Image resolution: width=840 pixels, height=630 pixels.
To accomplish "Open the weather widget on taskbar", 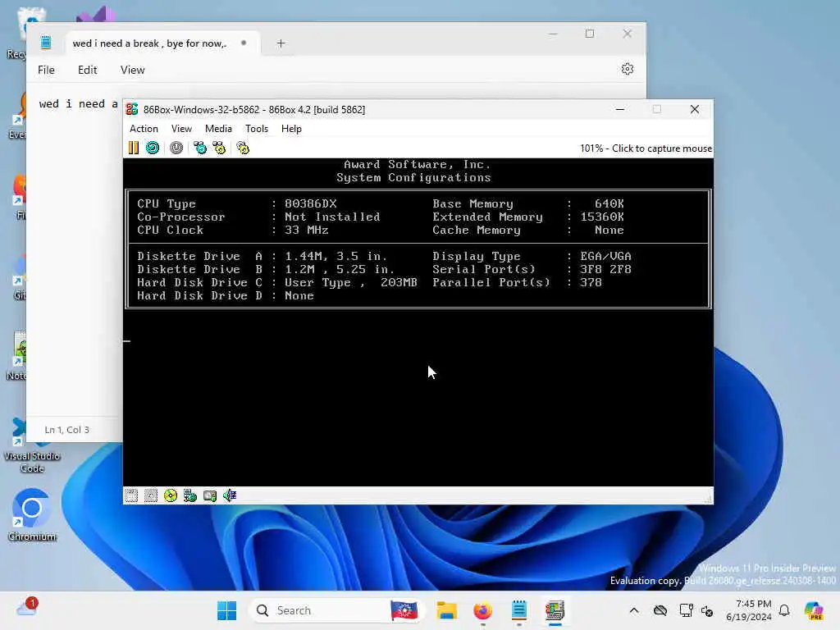I will (x=27, y=608).
